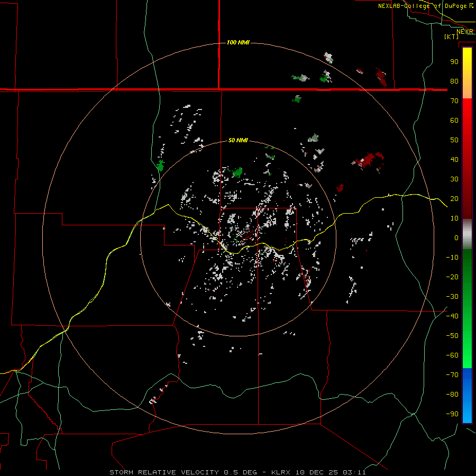Click the positive 50 scale label

coord(454,140)
